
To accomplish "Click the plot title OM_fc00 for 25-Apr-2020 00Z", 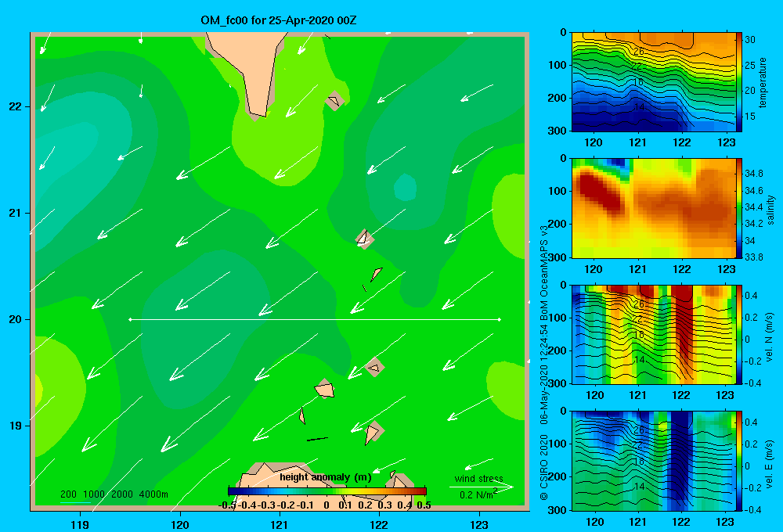I will 279,20.
